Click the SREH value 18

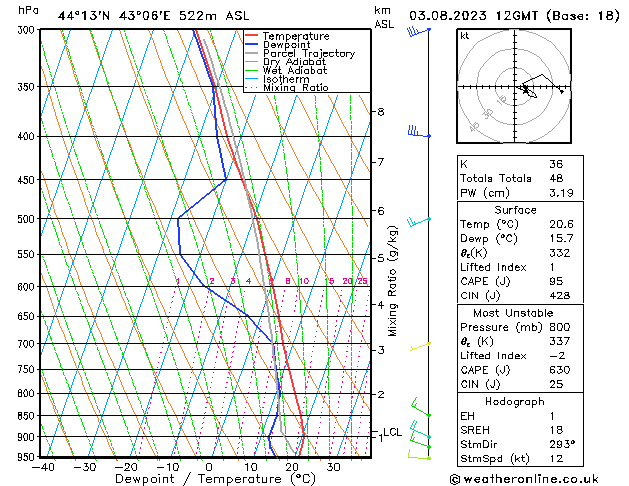[556, 430]
